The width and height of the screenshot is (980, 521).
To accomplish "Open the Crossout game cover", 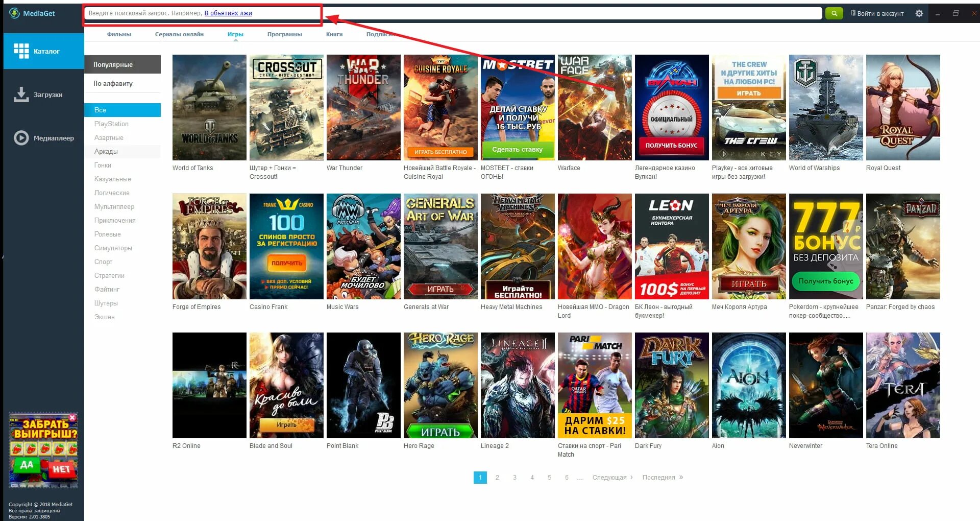I will (286, 107).
